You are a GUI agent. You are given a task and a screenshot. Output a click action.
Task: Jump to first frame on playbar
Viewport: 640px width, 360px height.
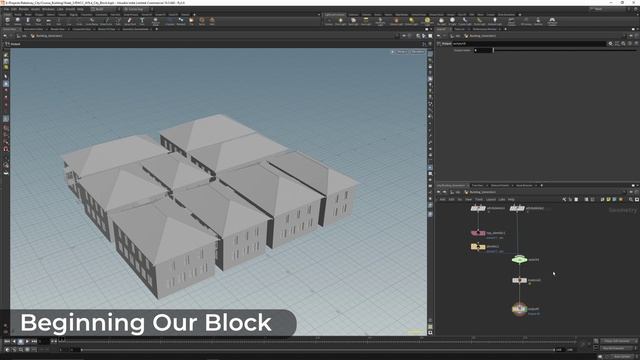click(x=7, y=341)
